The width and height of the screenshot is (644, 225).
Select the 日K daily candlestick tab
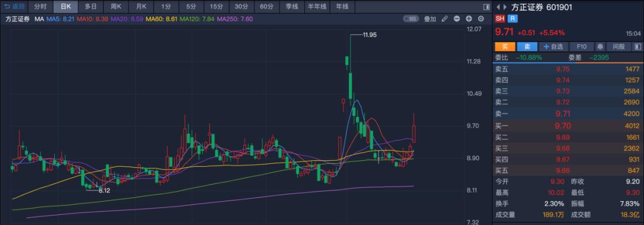tap(66, 7)
